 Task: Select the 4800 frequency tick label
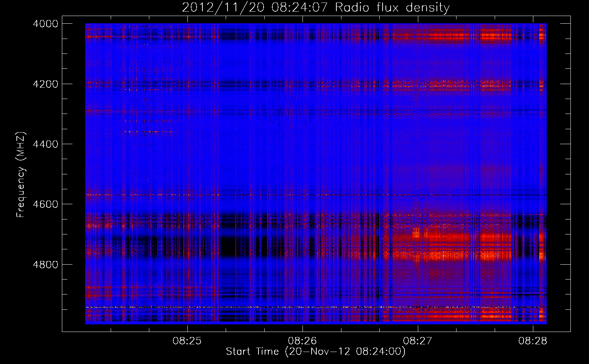pos(46,265)
